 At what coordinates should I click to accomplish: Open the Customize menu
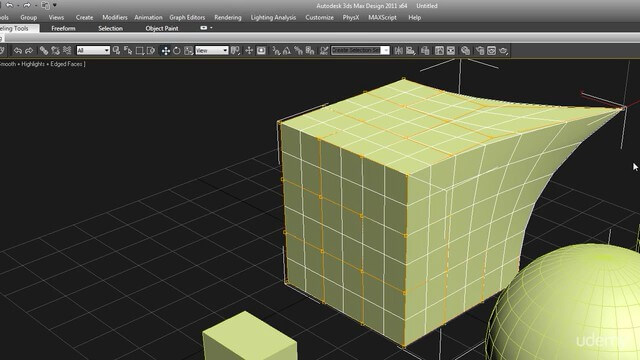pos(319,18)
